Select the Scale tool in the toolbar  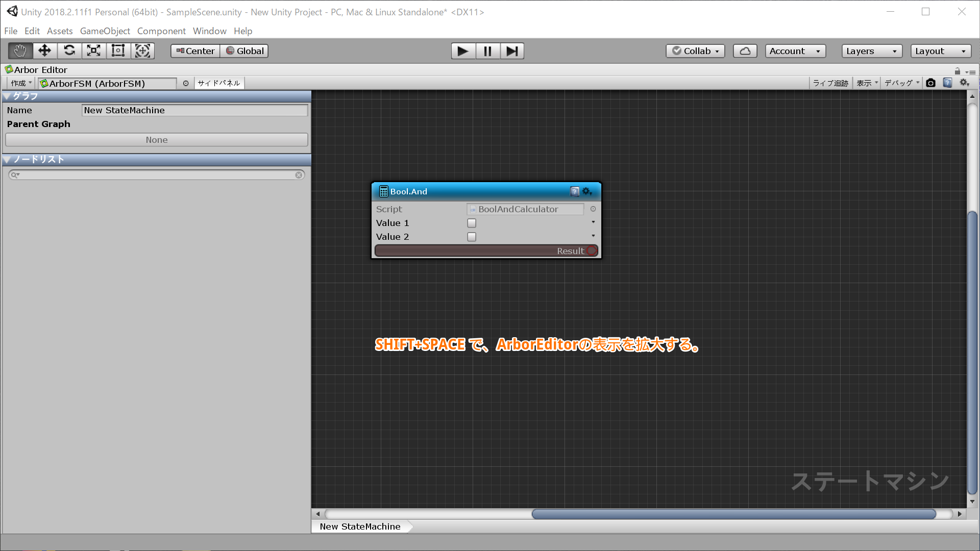point(93,51)
